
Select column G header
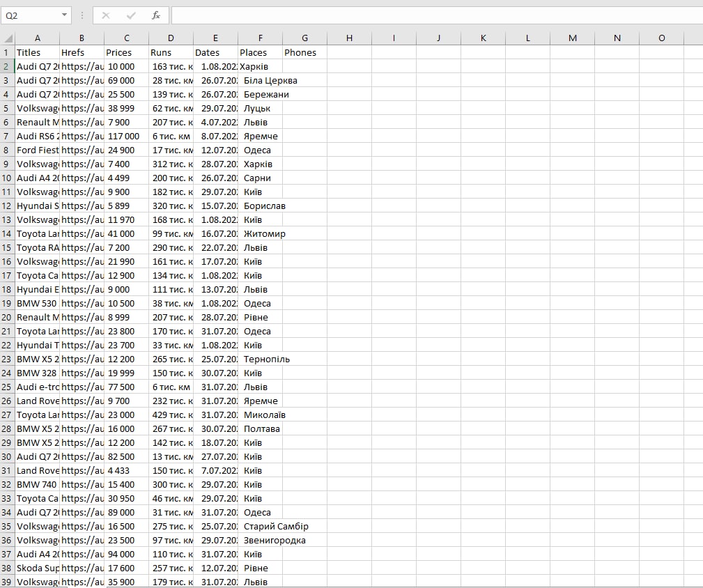[305, 38]
